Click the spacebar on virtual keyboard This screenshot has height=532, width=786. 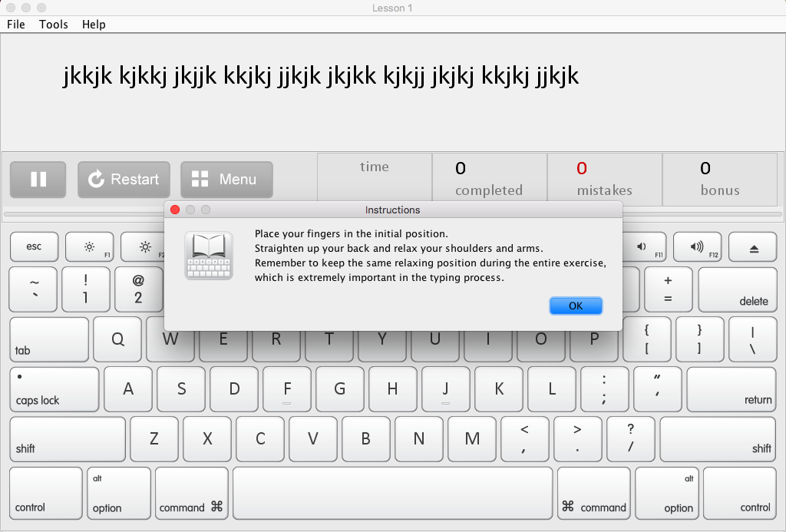(x=392, y=493)
